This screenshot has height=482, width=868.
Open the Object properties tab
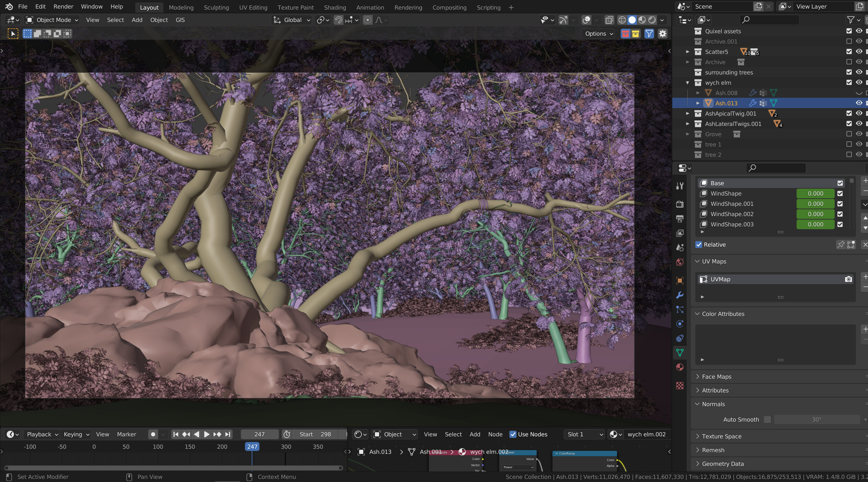pos(679,280)
